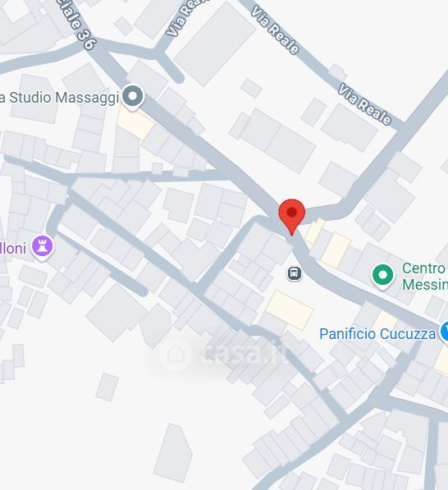The image size is (448, 490).
Task: Select the Centro Messin text label
Action: pos(424,277)
